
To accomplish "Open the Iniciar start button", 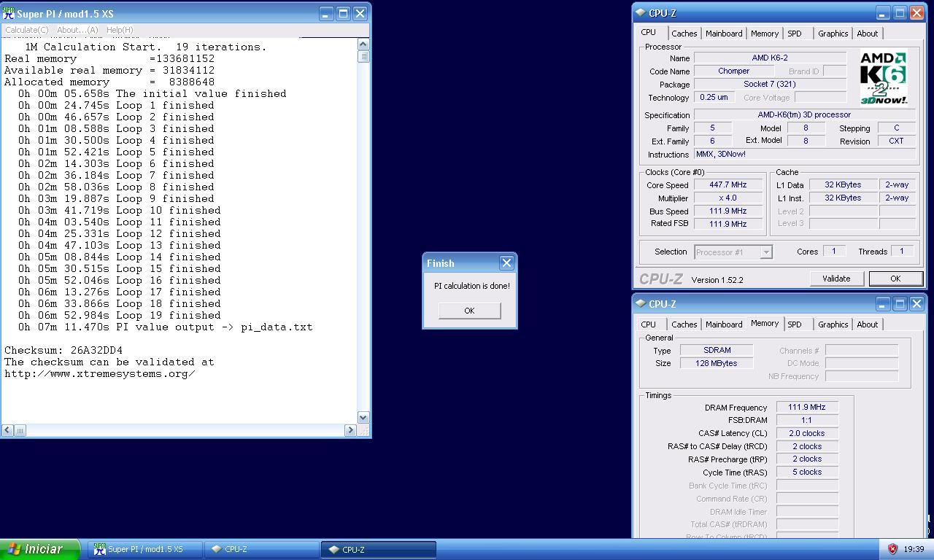I will tap(40, 549).
